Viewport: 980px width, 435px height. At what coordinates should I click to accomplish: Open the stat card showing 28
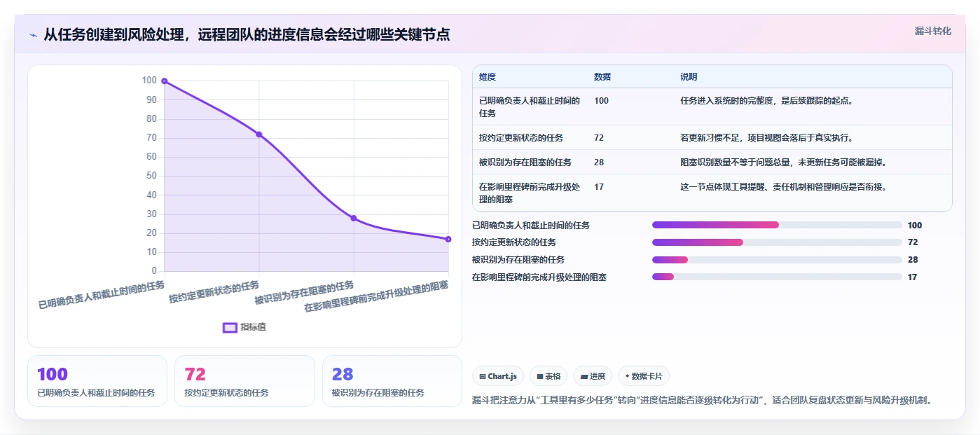coord(392,381)
